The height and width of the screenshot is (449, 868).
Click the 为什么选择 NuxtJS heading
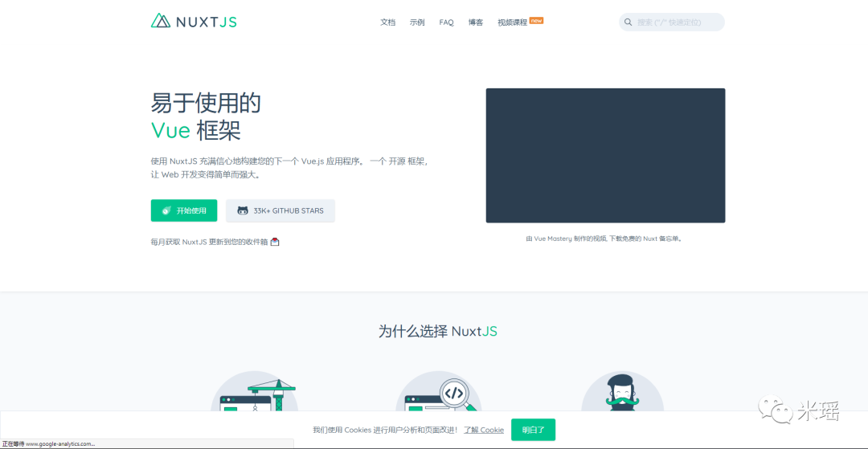point(438,331)
